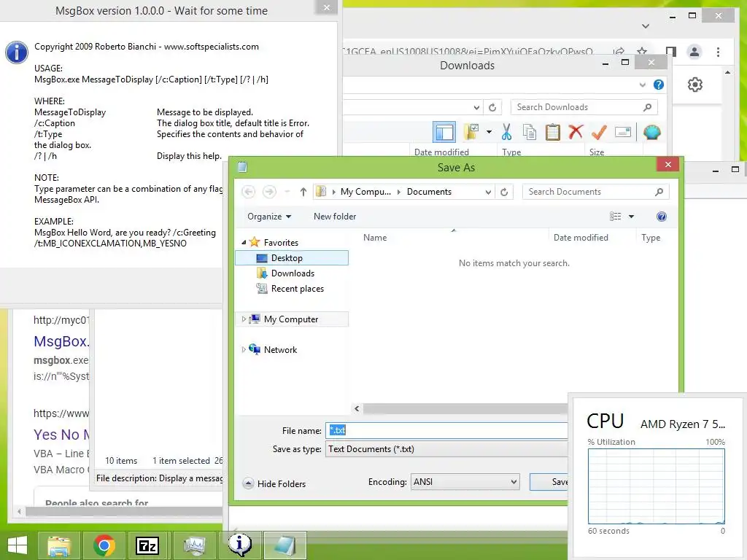Click the blue globe icon in Downloads toolbar

651,132
